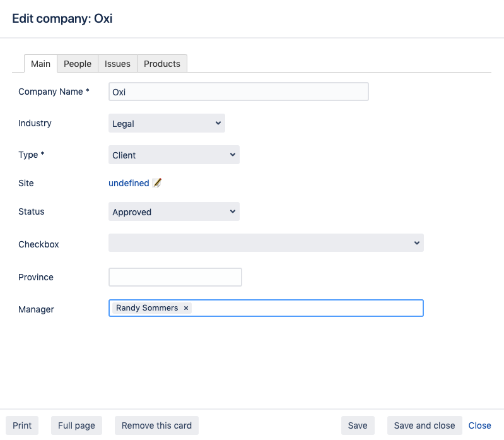Open the Issues tab
Viewport: 504px width, 440px height.
[117, 64]
